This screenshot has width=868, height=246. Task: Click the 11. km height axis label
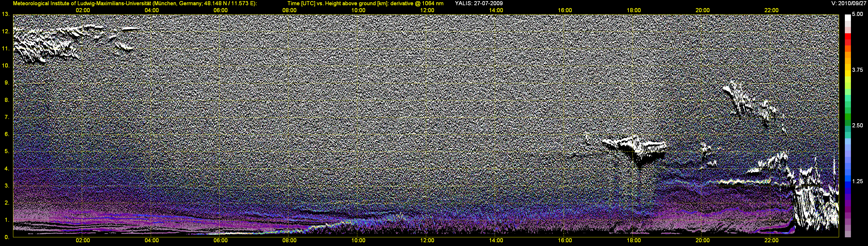click(x=5, y=49)
